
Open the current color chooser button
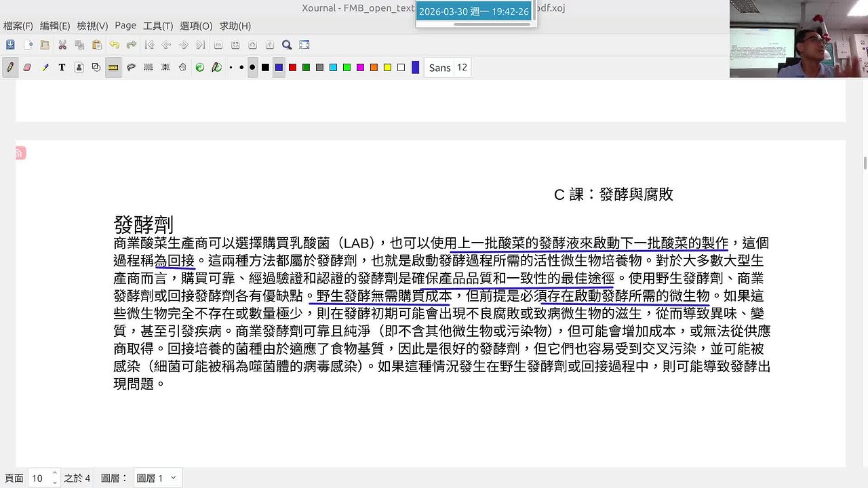[x=416, y=67]
